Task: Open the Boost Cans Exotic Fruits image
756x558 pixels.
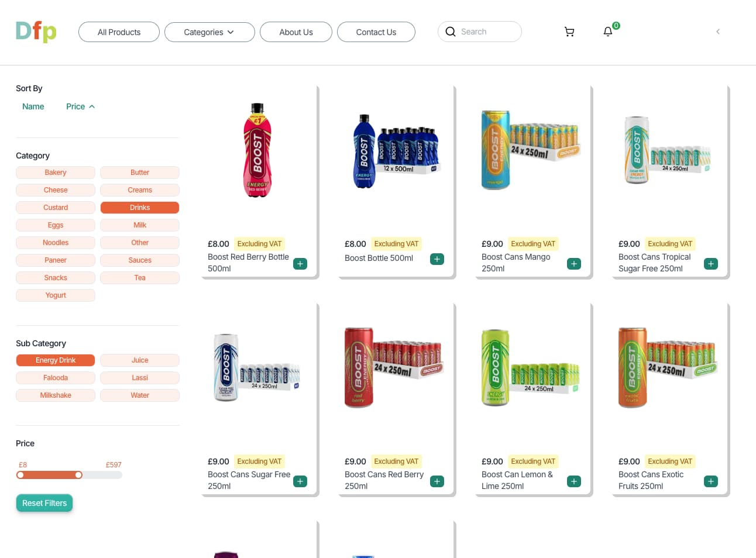Action: tap(667, 367)
